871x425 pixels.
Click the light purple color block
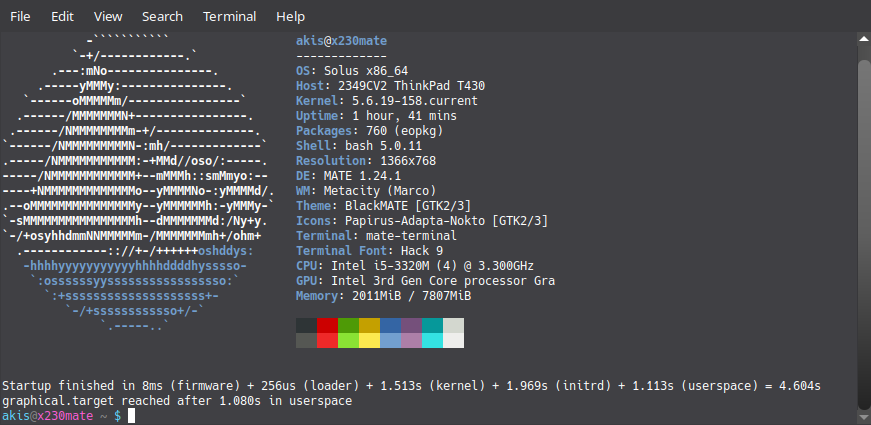(412, 341)
